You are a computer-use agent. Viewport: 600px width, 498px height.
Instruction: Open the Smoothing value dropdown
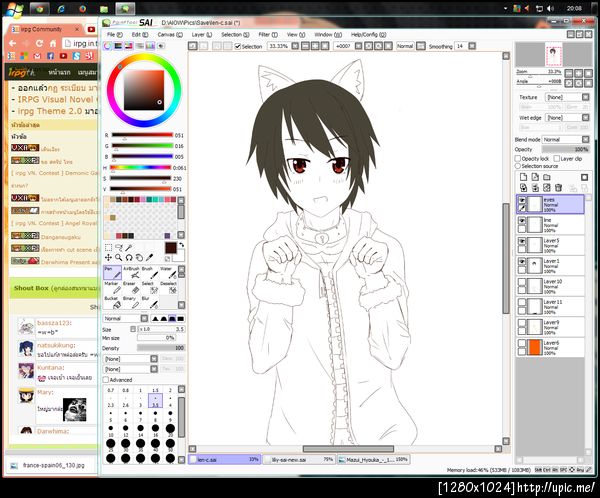(x=472, y=46)
